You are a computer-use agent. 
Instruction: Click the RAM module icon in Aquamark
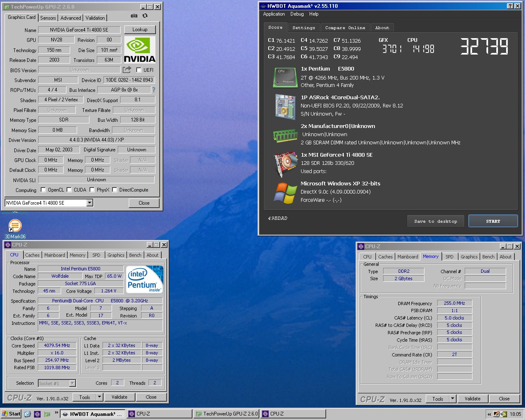(285, 135)
